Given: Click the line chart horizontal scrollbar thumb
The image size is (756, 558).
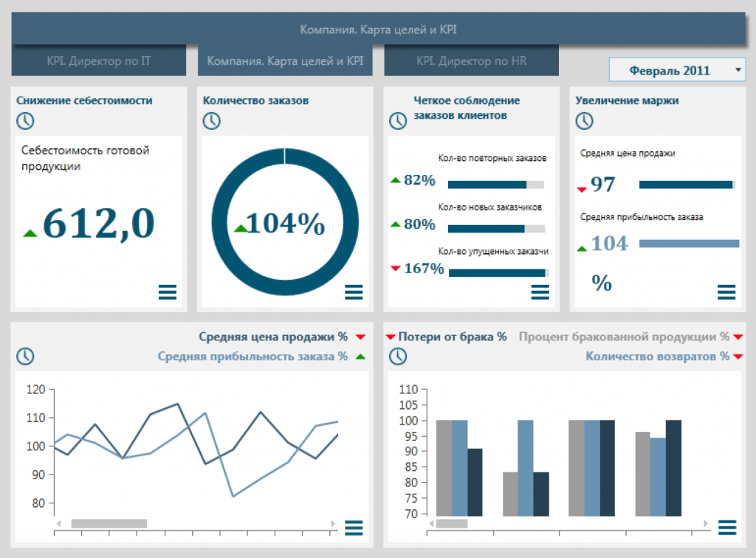Looking at the screenshot, I should click(109, 523).
